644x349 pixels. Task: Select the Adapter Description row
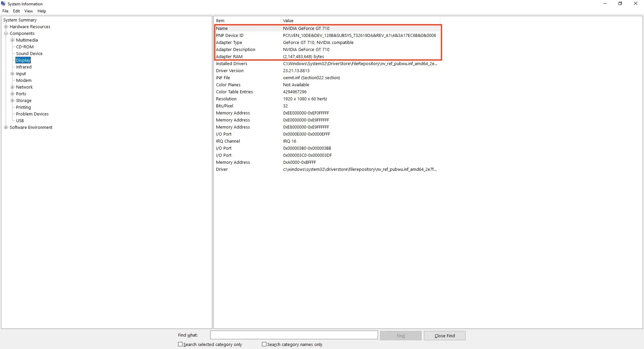(x=327, y=50)
